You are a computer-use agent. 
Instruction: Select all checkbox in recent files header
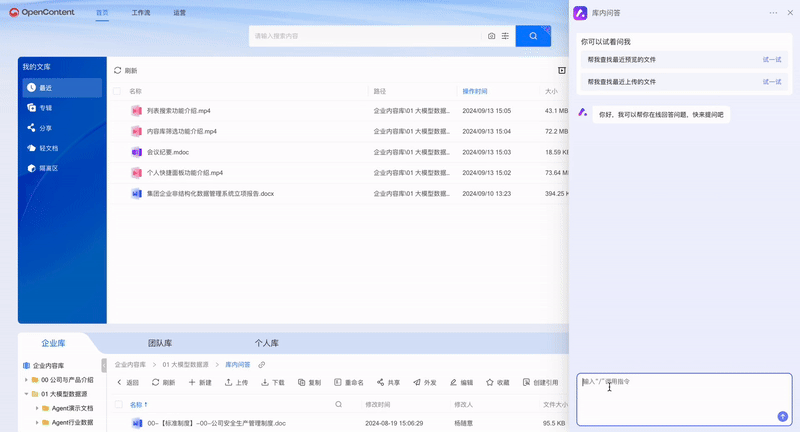117,91
